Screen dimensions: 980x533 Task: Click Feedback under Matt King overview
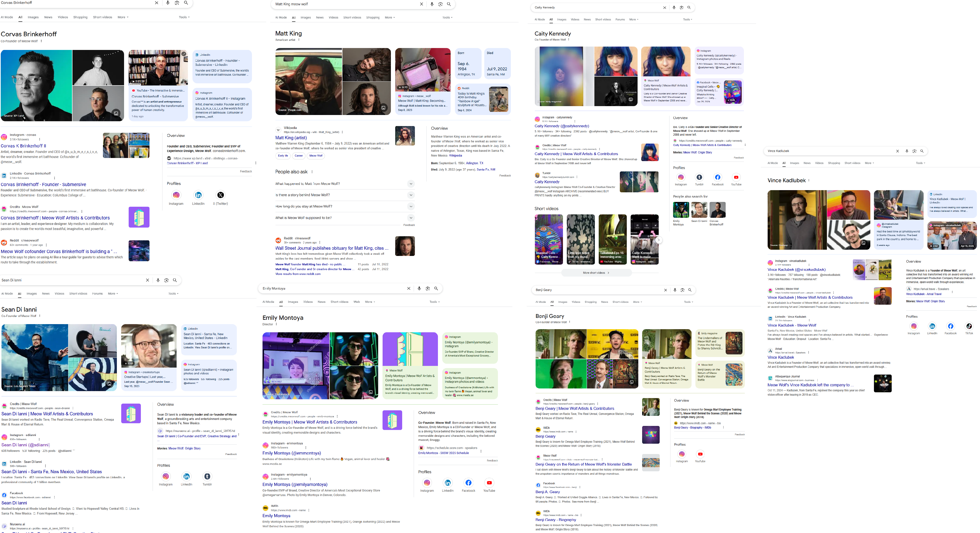click(x=505, y=176)
